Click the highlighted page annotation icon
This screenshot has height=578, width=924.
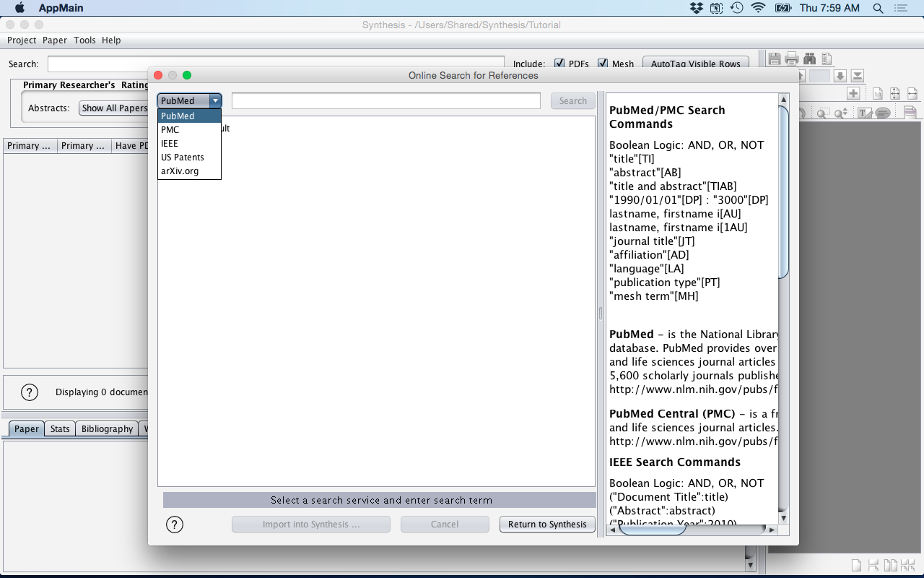[910, 112]
